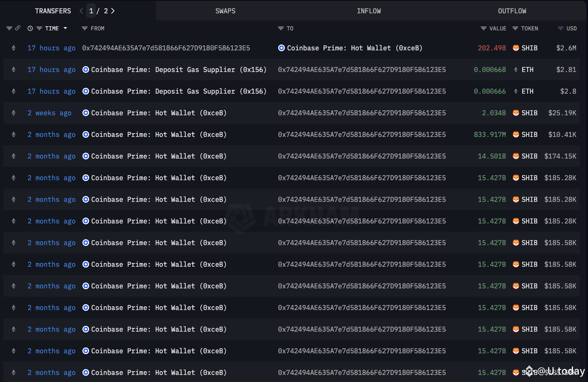Viewport: 588px width, 382px height.
Task: Click the Coinbase logo in the 833.917M row
Action: click(86, 134)
